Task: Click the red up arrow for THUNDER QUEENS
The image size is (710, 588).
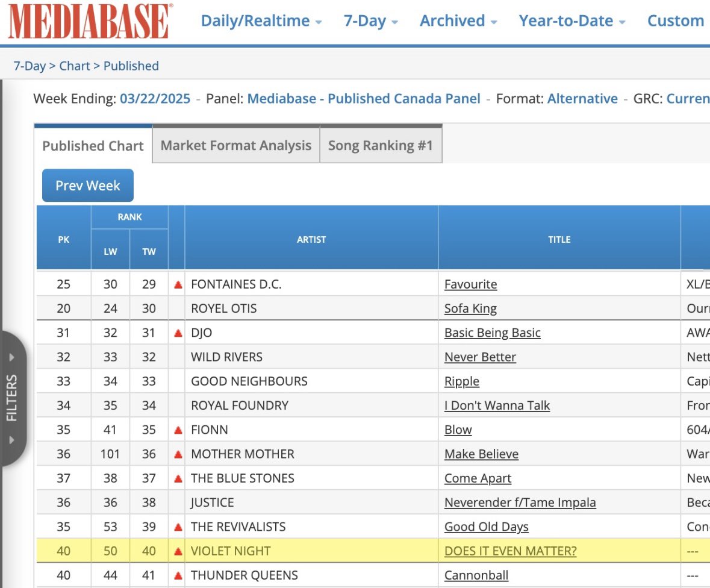Action: (x=178, y=575)
